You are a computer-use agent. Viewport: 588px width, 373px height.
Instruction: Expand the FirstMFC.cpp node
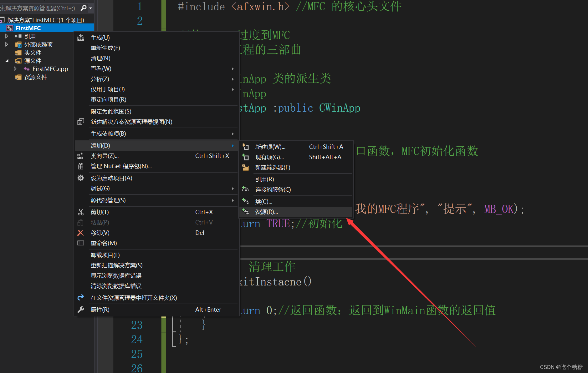[x=15, y=69]
